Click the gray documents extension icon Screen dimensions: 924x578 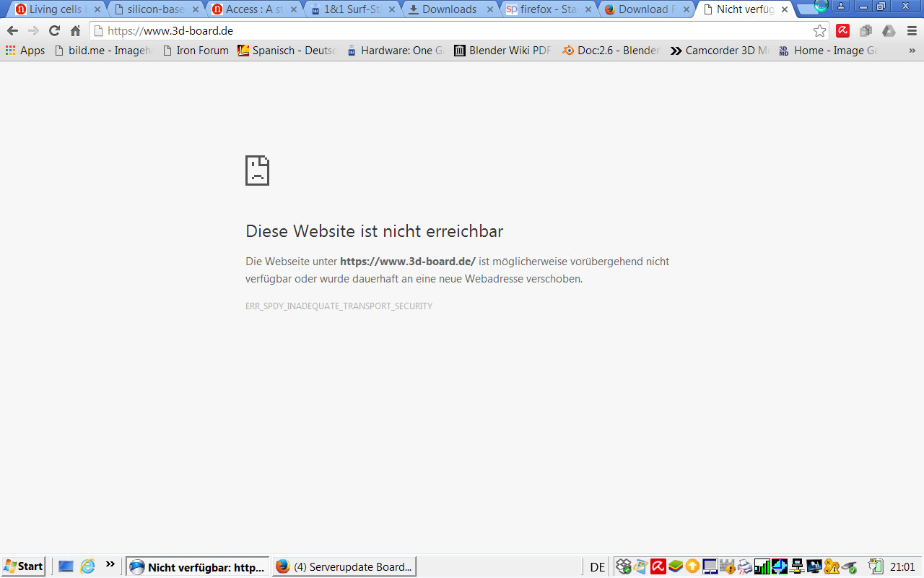866,31
